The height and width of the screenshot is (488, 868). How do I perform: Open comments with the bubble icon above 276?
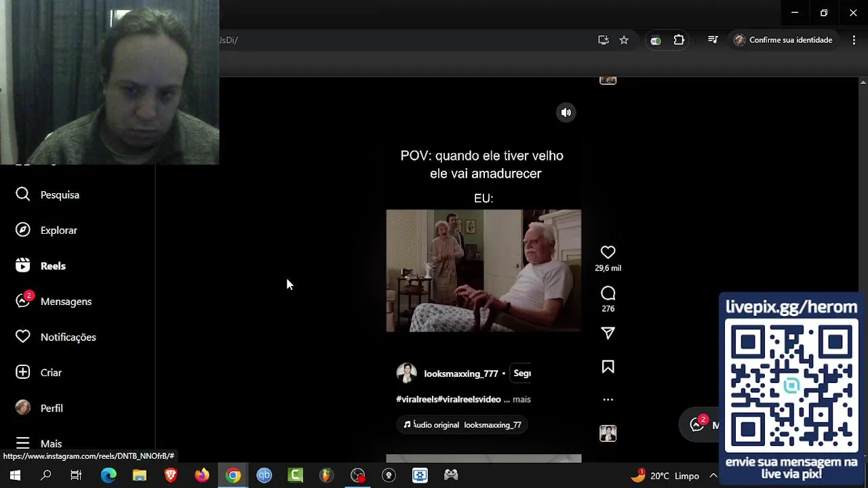point(608,293)
